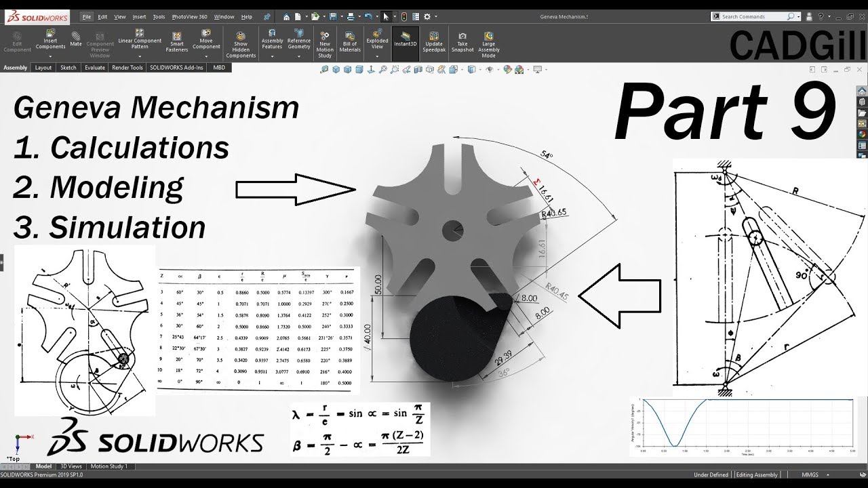The height and width of the screenshot is (488, 868).
Task: Switch to the SOLIDWORKS Add-Ins tab
Action: 177,68
